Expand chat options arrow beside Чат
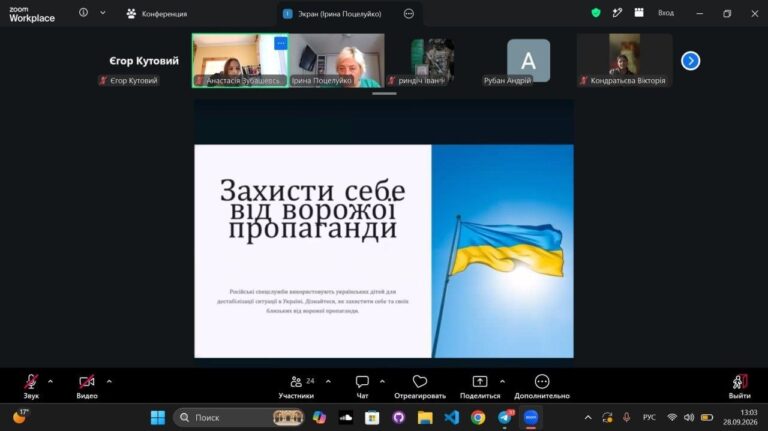The image size is (768, 431). (383, 382)
